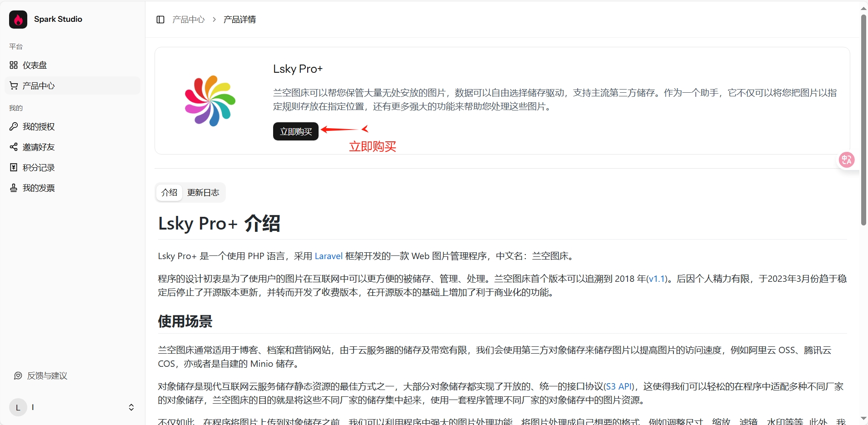The image size is (868, 425).
Task: Open the v1.1 version link
Action: 657,279
